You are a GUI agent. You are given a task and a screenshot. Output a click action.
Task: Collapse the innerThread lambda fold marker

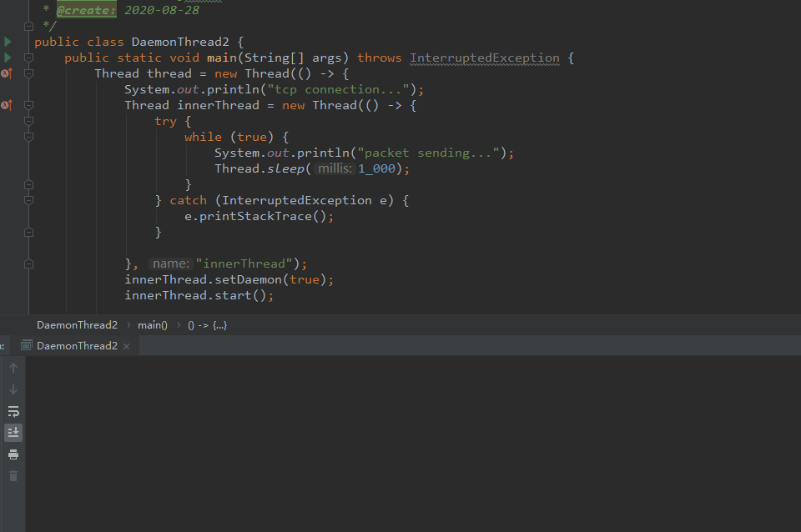click(x=28, y=105)
